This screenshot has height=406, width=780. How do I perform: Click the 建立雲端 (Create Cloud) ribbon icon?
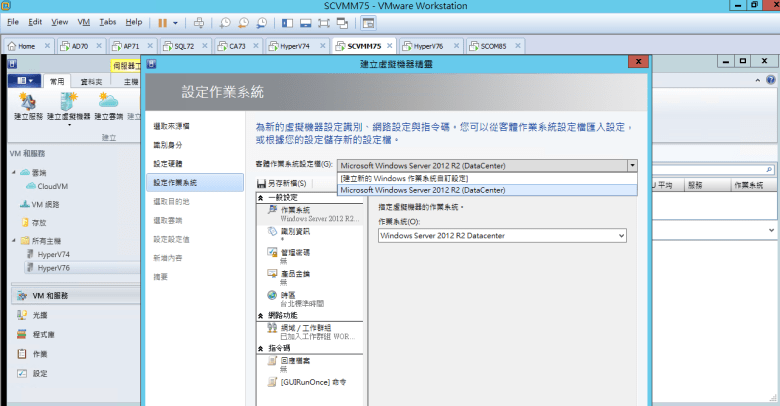pos(108,105)
